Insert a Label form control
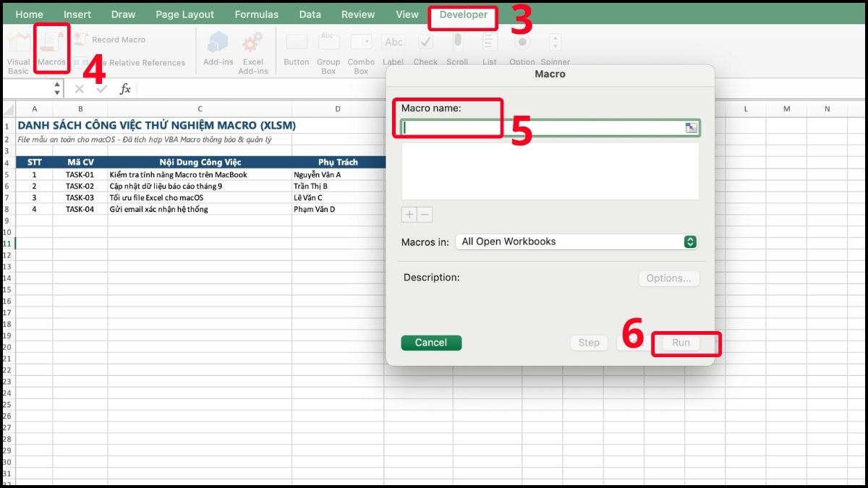 coord(393,49)
